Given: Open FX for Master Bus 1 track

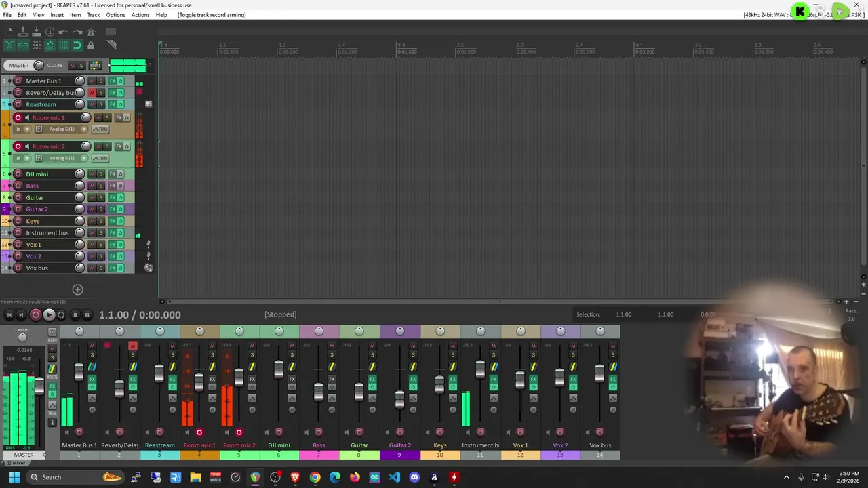Looking at the screenshot, I should (113, 81).
